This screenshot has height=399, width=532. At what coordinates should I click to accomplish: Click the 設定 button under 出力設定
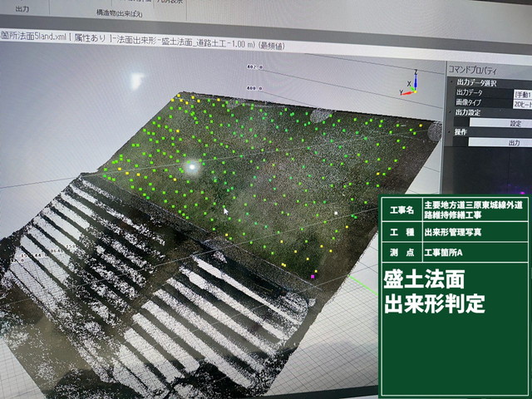coord(515,122)
